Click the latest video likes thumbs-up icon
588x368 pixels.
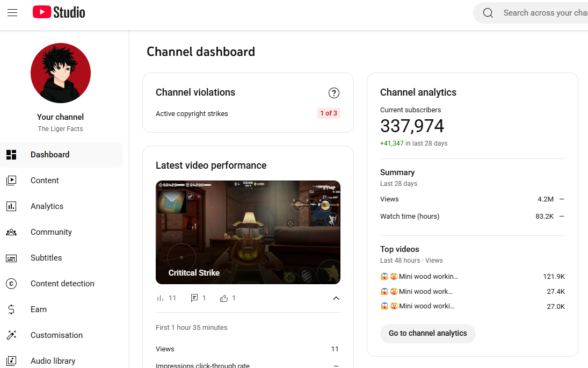point(224,298)
